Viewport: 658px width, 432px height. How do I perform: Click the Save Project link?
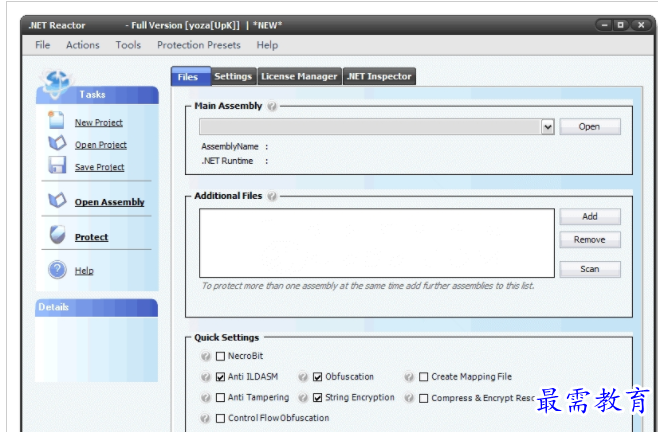click(x=99, y=167)
